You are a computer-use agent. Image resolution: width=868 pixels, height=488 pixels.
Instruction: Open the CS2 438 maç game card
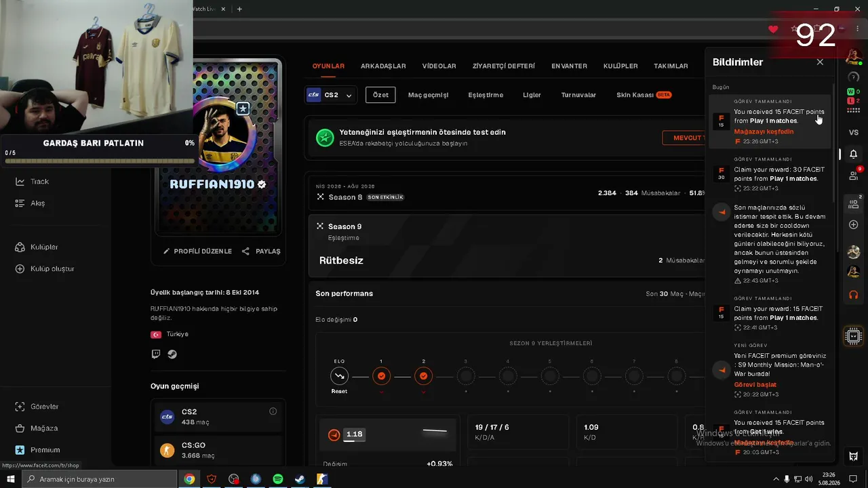click(218, 417)
